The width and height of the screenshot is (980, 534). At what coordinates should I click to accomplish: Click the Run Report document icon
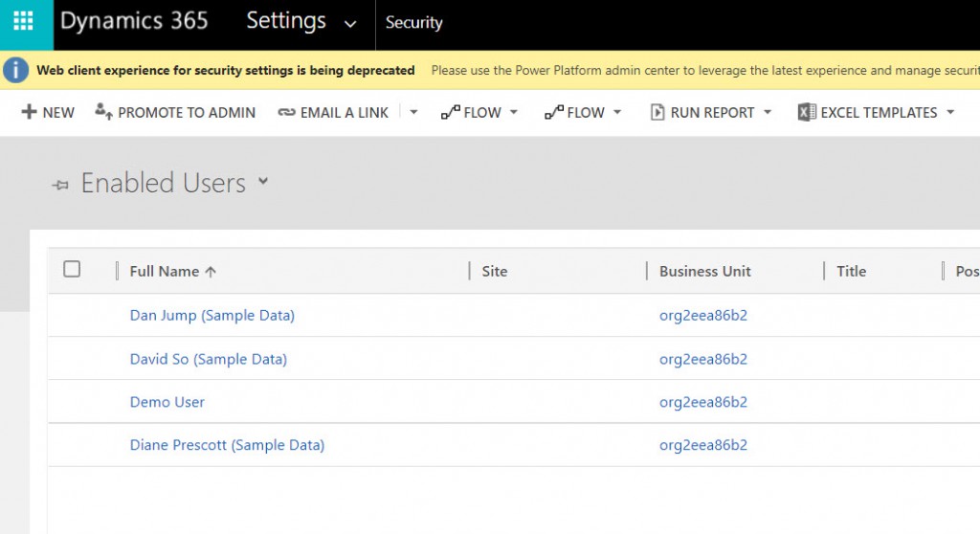point(657,113)
